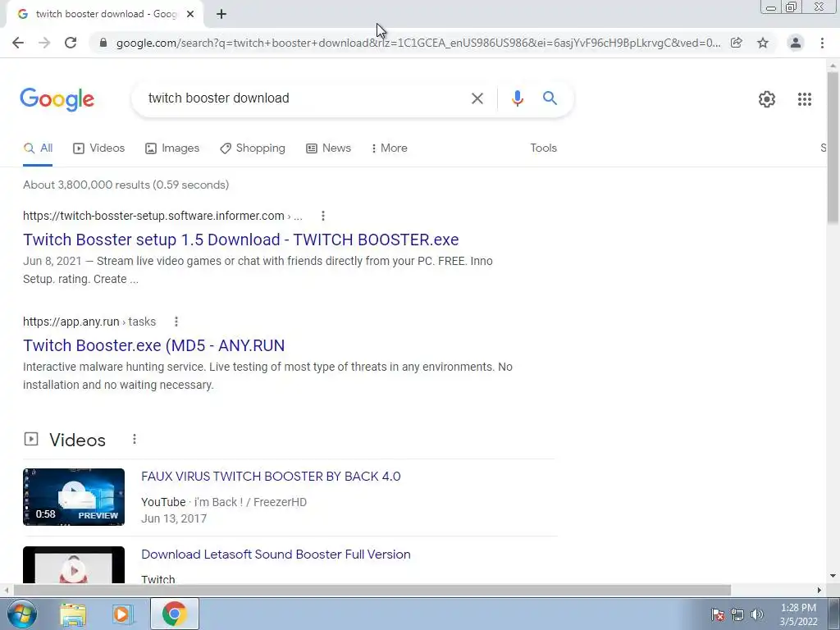
Task: Click the app.any.run tasks URL
Action: [89, 322]
